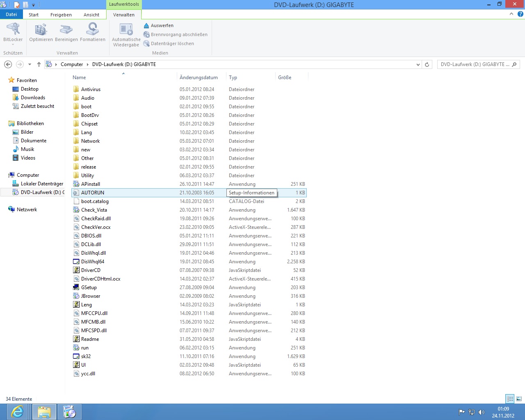Sort by the Änderungsdatum column

[x=199, y=78]
